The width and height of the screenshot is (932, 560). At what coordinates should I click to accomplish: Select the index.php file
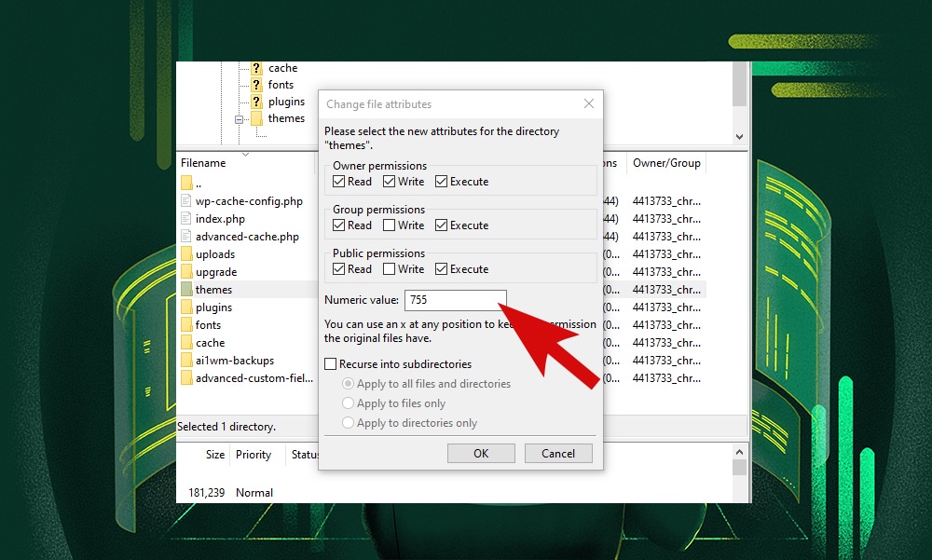[x=206, y=218]
